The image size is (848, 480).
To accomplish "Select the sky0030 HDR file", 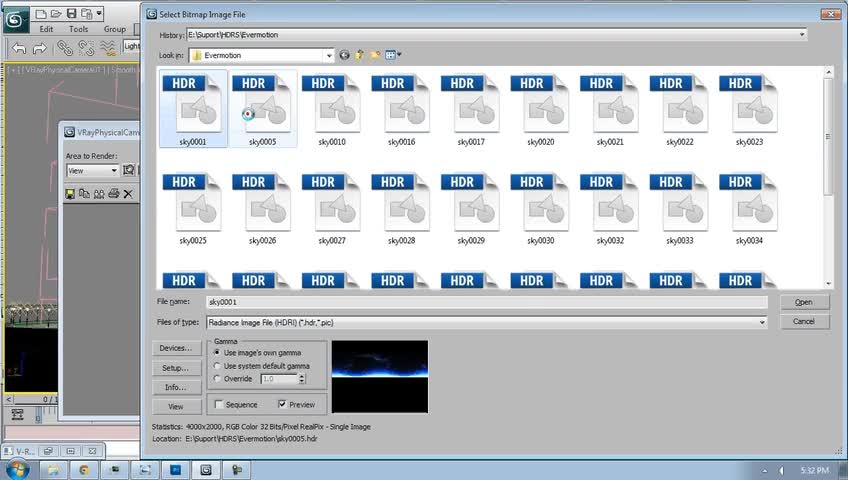I will [x=540, y=209].
